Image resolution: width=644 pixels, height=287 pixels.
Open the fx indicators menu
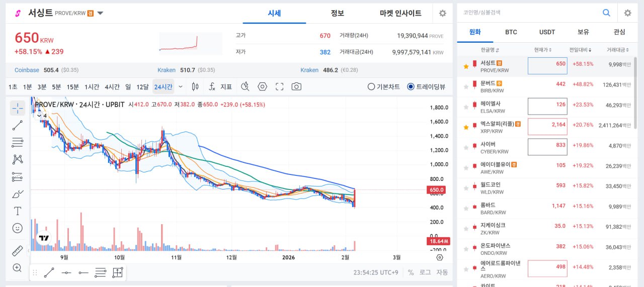212,86
